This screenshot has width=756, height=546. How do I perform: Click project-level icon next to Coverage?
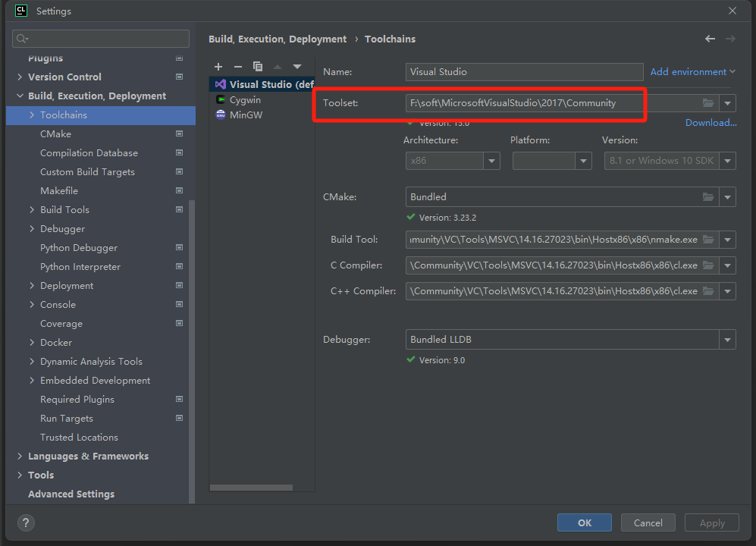coord(180,323)
